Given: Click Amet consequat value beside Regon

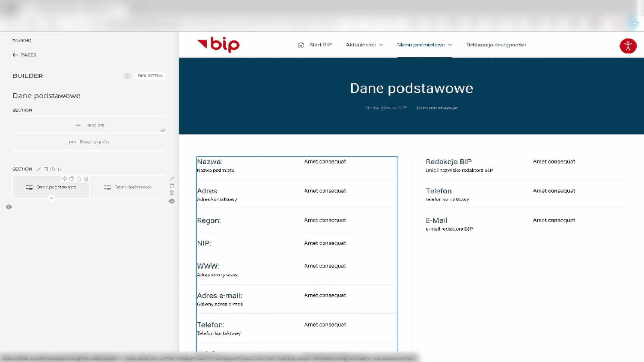Looking at the screenshot, I should pos(325,220).
